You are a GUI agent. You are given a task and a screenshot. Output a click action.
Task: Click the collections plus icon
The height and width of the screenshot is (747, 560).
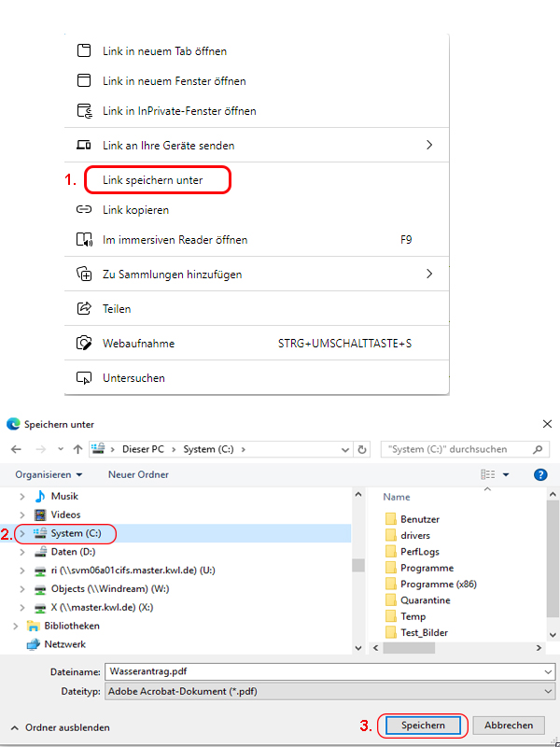point(84,274)
